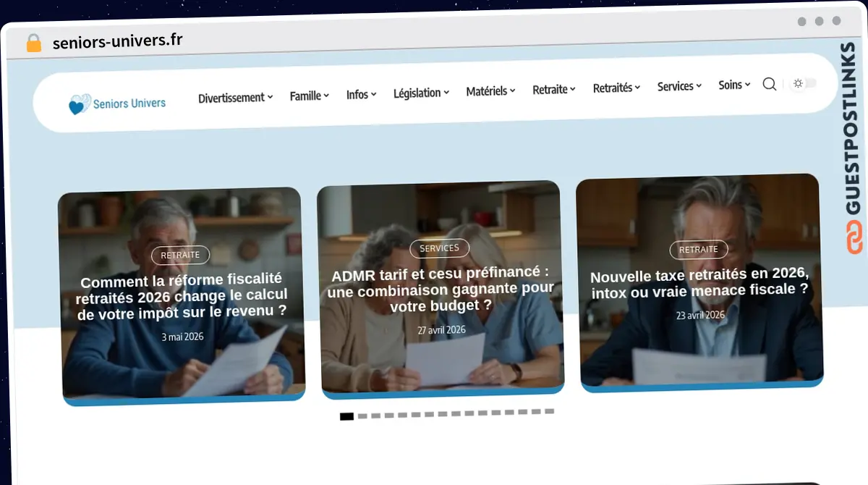Viewport: 868px width, 485px height.
Task: Expand the Divertissement dropdown menu
Action: point(236,98)
